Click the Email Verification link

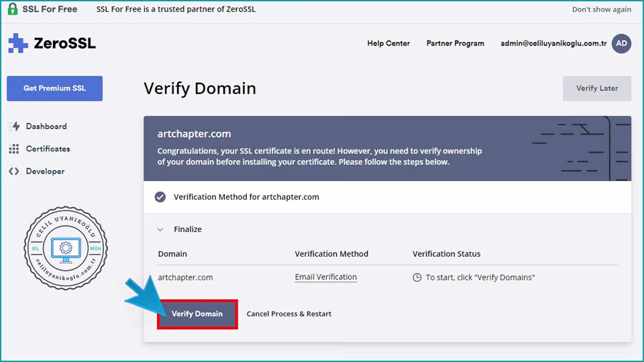pos(325,278)
